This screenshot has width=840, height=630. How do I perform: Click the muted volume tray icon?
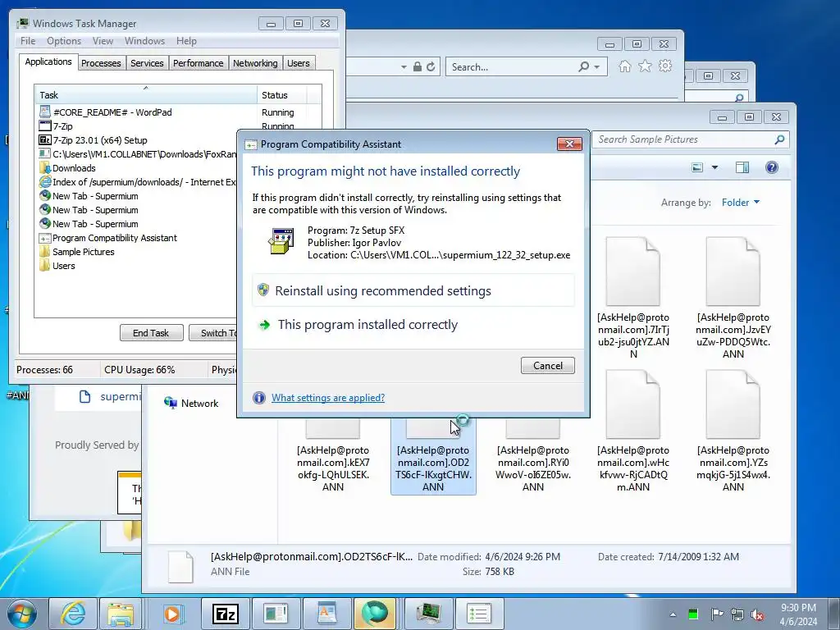pyautogui.click(x=757, y=614)
